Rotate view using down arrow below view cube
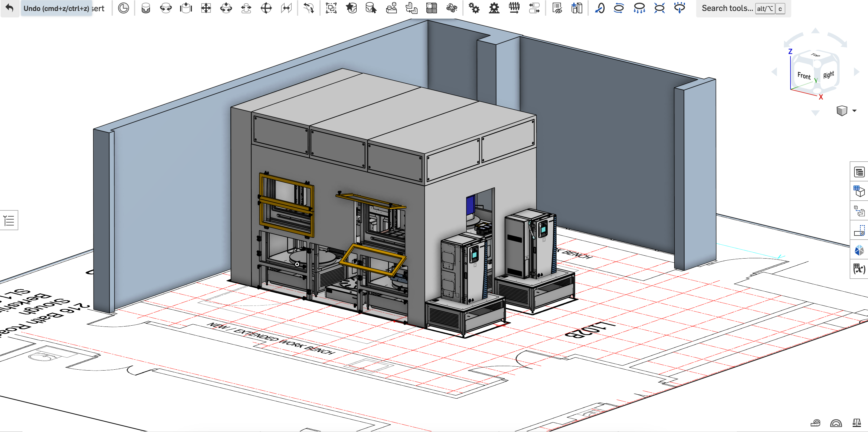868x432 pixels. coord(815,113)
